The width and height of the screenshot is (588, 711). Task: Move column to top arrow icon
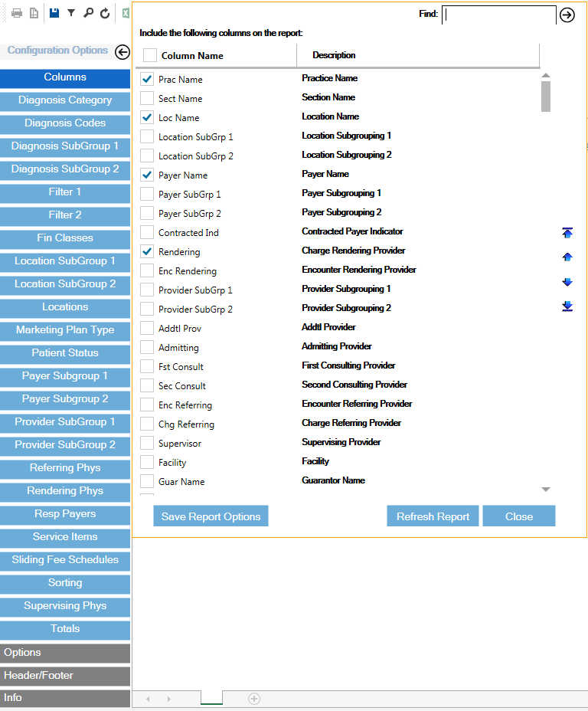[567, 233]
